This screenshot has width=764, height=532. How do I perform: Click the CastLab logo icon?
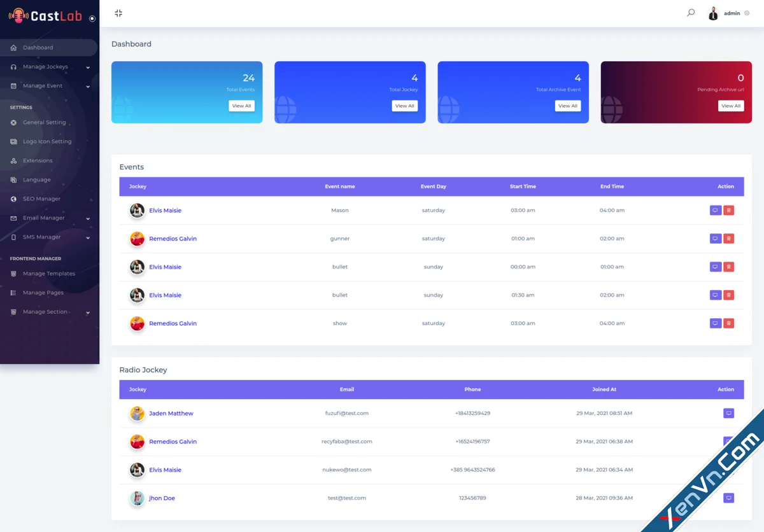click(19, 16)
